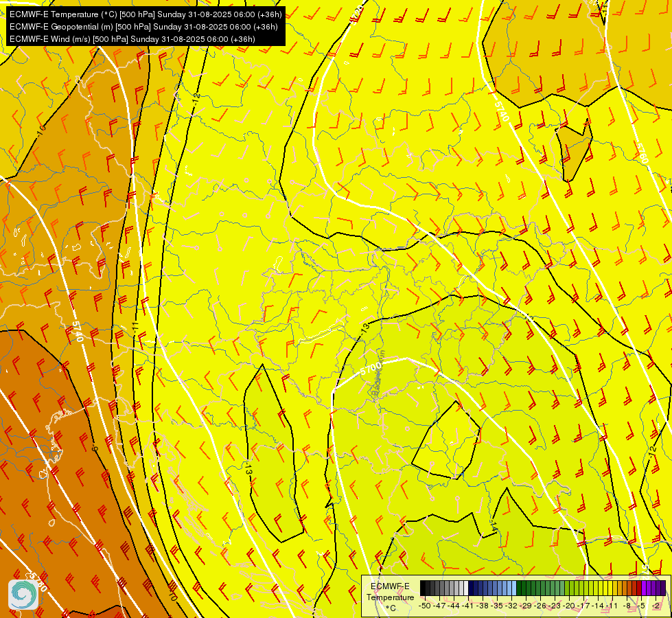The width and height of the screenshot is (672, 618).
Task: Click the -35 value in the legend
Action: pos(496,606)
